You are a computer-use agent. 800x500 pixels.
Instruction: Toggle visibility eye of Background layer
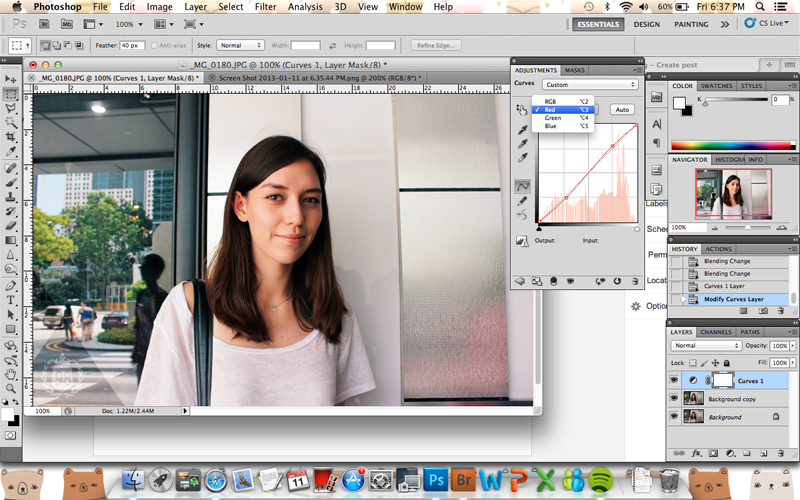point(674,416)
